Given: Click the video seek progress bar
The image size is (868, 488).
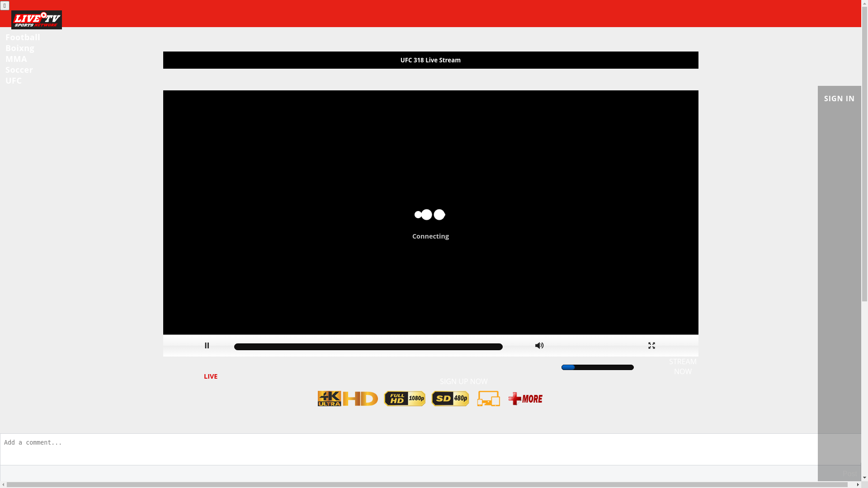Looking at the screenshot, I should click(368, 347).
